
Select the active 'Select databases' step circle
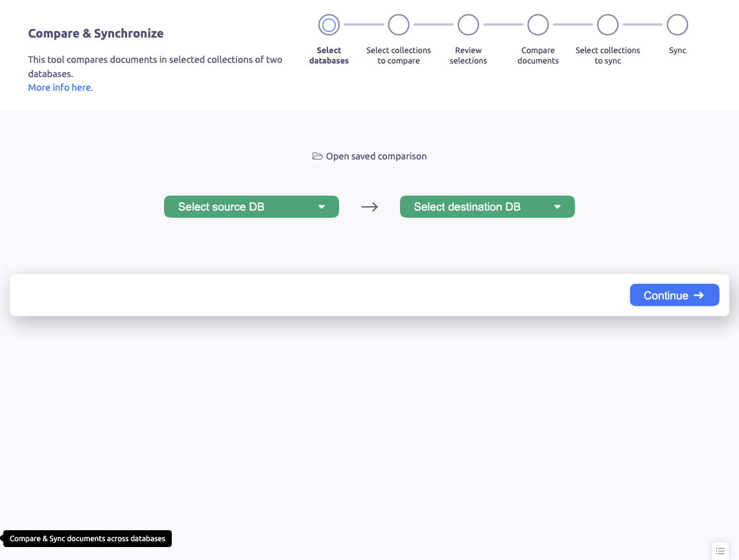pyautogui.click(x=329, y=25)
